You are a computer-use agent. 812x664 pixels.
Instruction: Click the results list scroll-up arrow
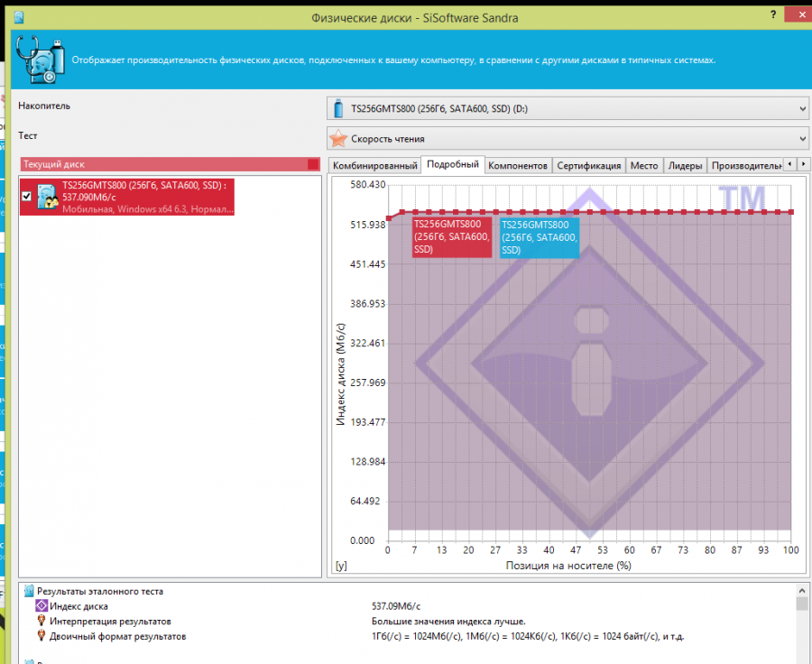coord(802,604)
